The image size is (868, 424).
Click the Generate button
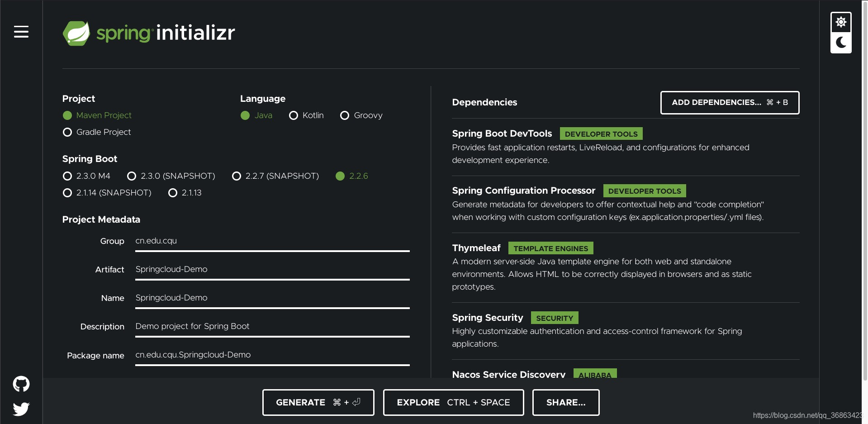coord(318,402)
